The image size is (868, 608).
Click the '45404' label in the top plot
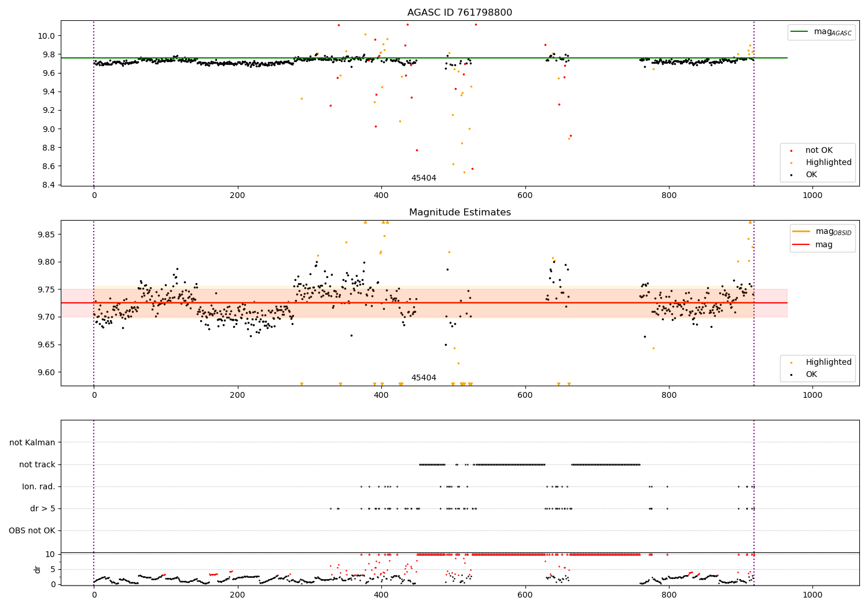(x=424, y=178)
